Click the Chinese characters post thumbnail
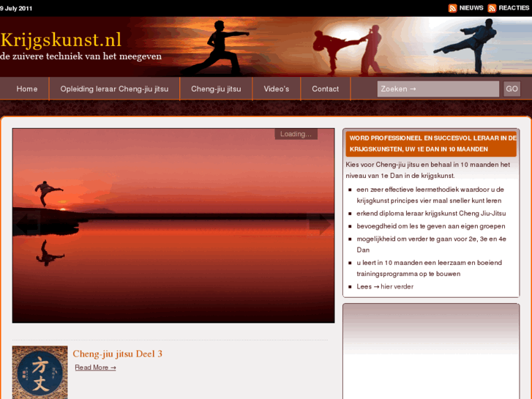Viewport: 532px width, 399px height. coord(40,373)
